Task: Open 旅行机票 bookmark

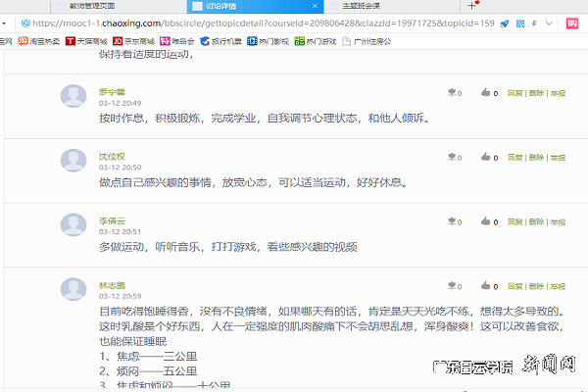Action: click(220, 41)
